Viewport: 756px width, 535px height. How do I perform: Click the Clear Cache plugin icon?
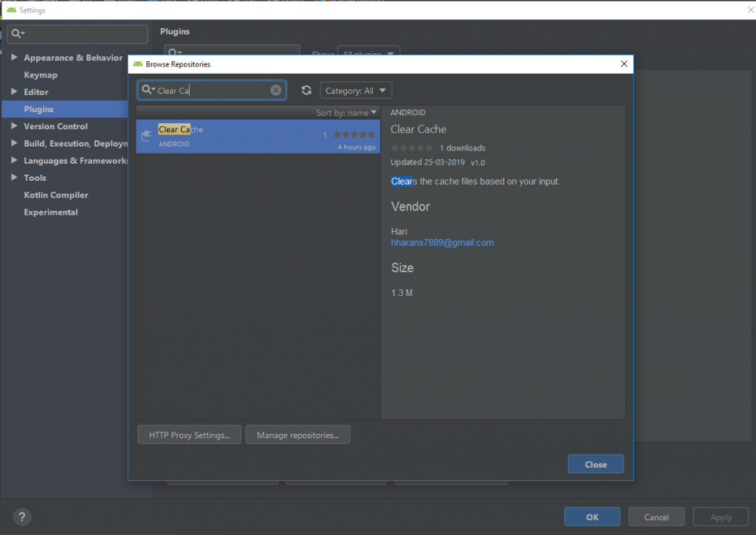click(x=147, y=137)
